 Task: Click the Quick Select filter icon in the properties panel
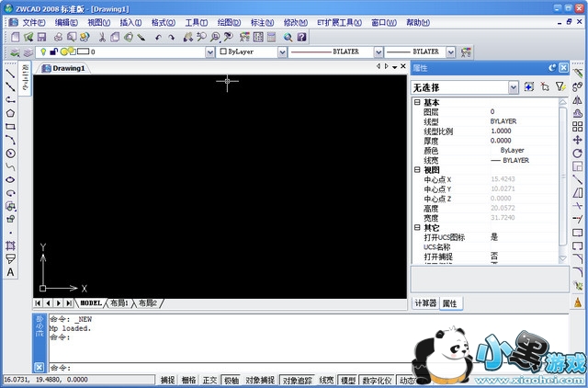(x=560, y=86)
